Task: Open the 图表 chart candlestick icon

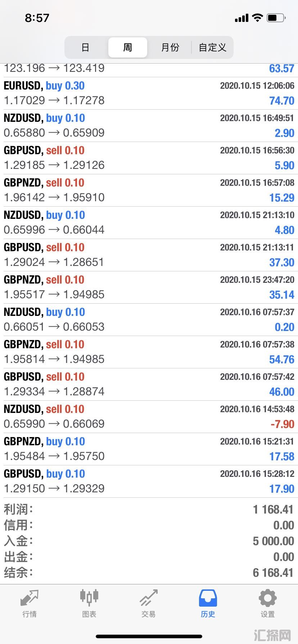Action: 89,598
